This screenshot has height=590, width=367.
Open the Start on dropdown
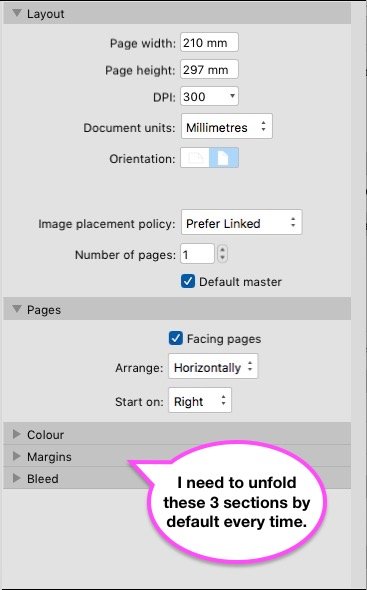[200, 401]
